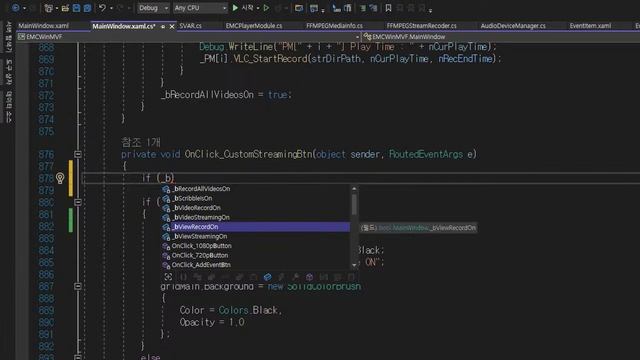Click the method icon next to OnClick_1080pButton
The image size is (640, 360).
(166, 246)
